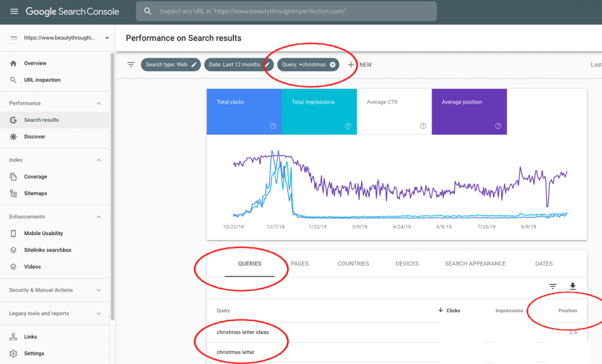Click the URL inspection input field

pyautogui.click(x=265, y=11)
